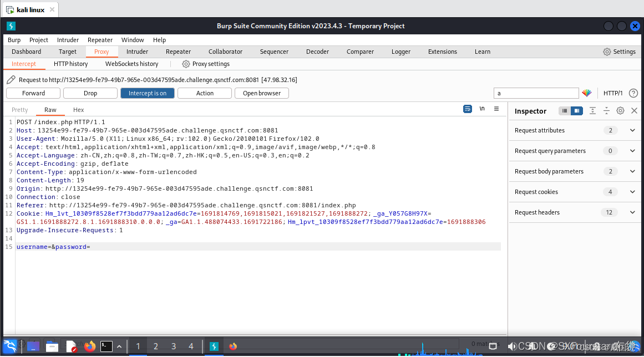Viewport: 644px width, 357px height.
Task: Open the terminal emulator taskbar icon
Action: point(107,346)
